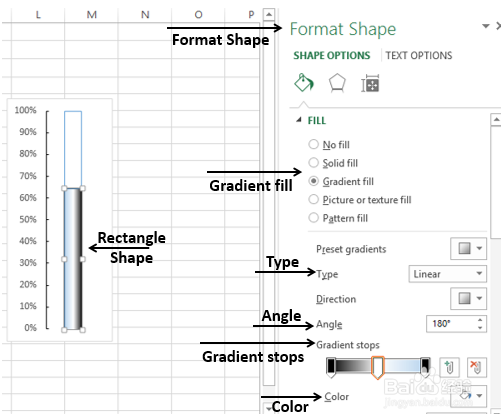The image size is (501, 420).
Task: Remove the selected gradient stop
Action: pos(477,367)
